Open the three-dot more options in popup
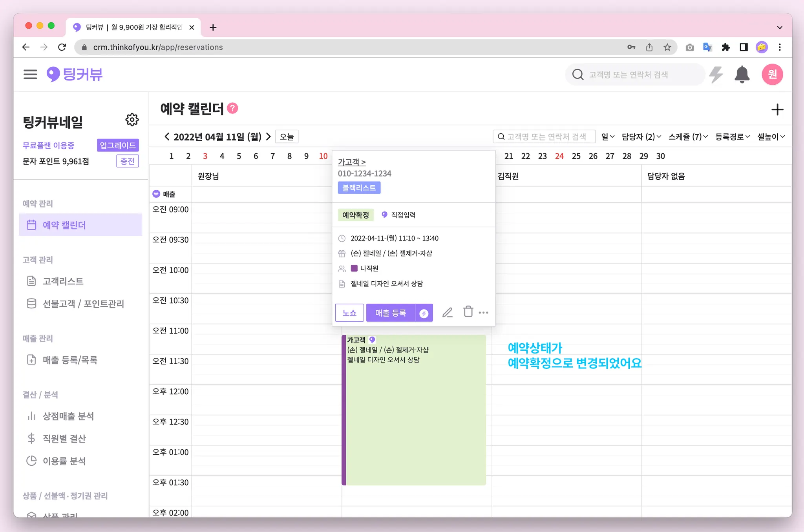The image size is (804, 532). pyautogui.click(x=484, y=313)
